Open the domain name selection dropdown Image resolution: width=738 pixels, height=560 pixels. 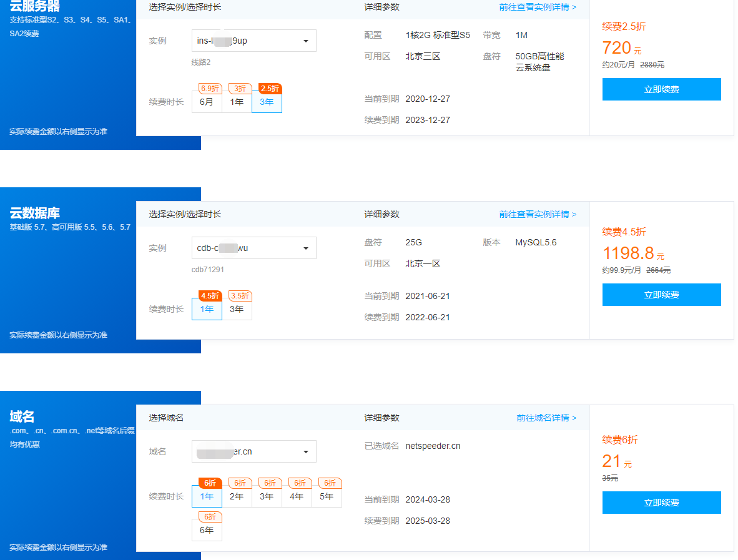pos(253,451)
